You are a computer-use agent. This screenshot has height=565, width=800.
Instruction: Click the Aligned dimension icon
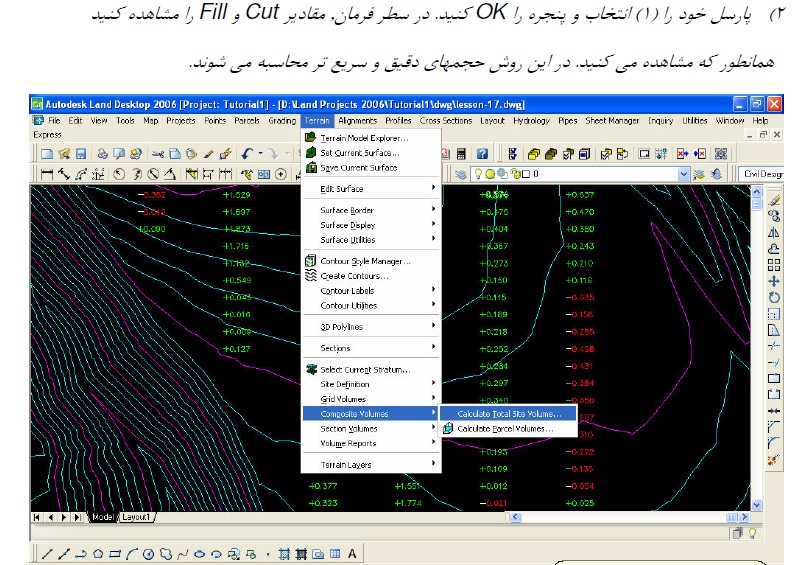coord(64,175)
